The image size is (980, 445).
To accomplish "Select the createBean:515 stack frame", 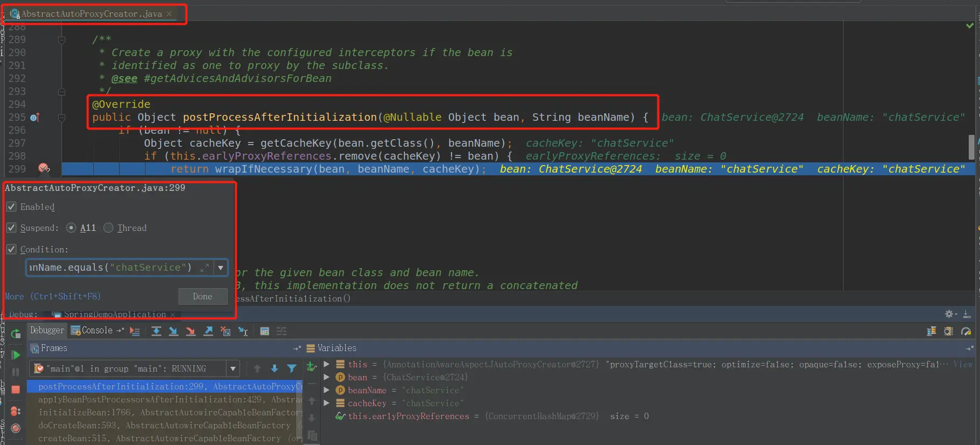I will pos(165,438).
